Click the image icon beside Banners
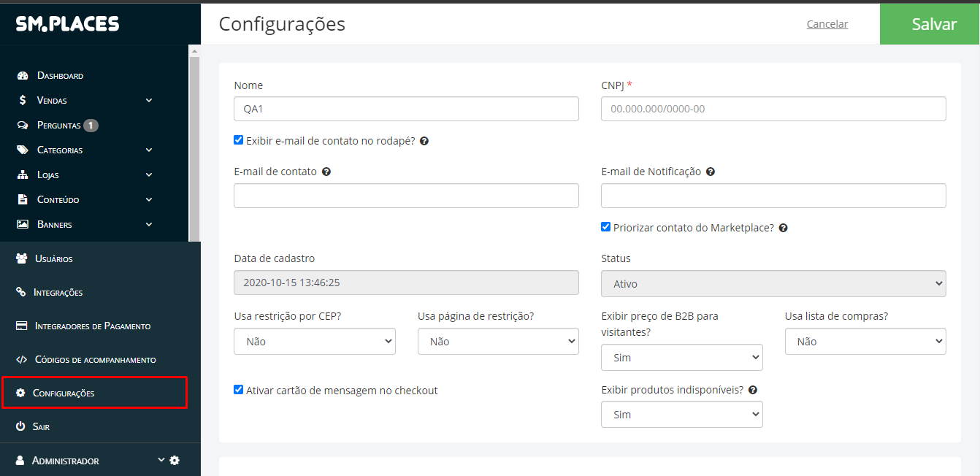Screen dimensions: 980x476 point(23,225)
